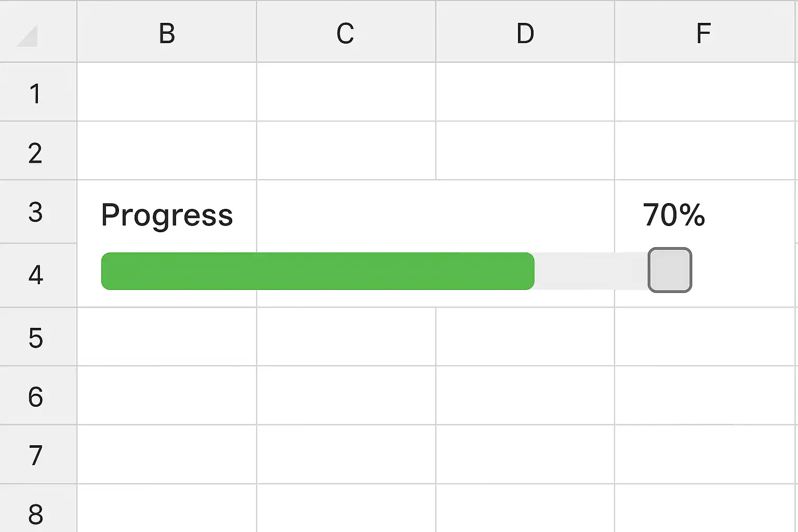Select column F header

pyautogui.click(x=704, y=33)
